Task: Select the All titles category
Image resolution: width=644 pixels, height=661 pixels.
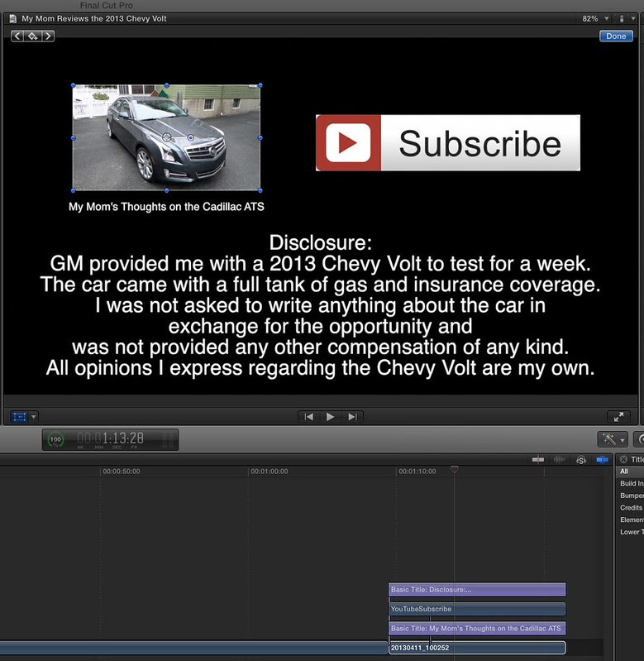Action: [630, 472]
